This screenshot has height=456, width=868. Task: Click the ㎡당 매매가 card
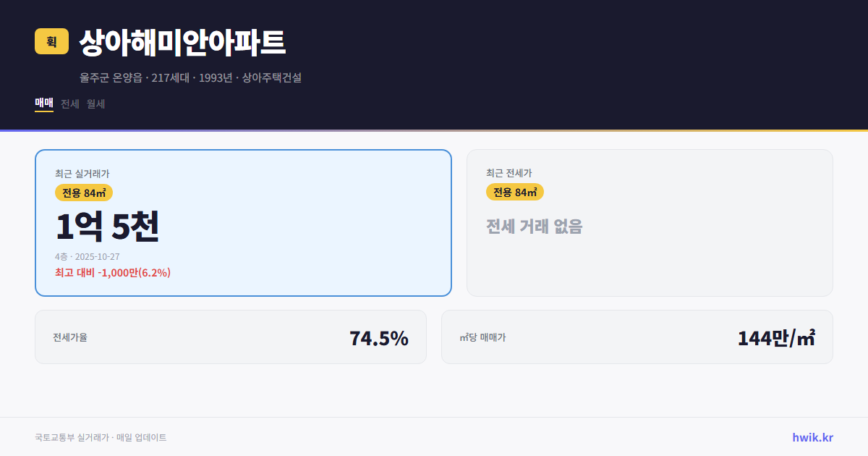point(637,337)
